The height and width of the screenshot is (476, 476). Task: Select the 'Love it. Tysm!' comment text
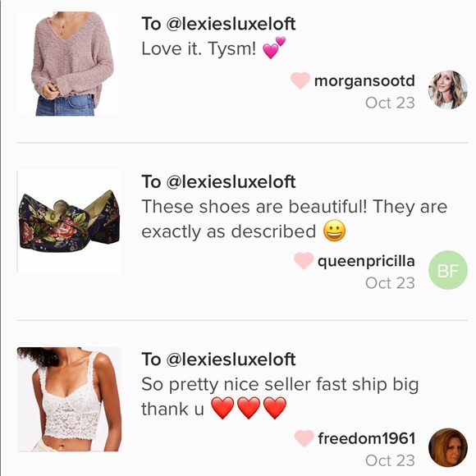213,48
